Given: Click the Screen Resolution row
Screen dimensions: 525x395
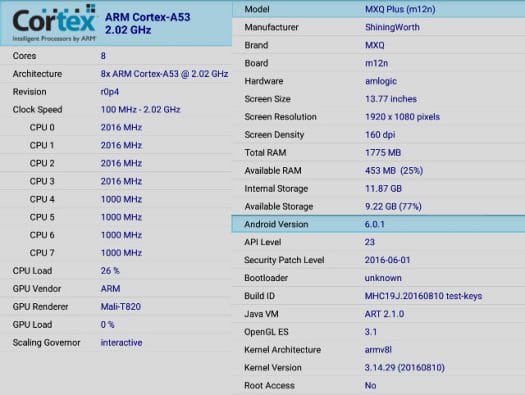Looking at the screenshot, I should pos(378,117).
